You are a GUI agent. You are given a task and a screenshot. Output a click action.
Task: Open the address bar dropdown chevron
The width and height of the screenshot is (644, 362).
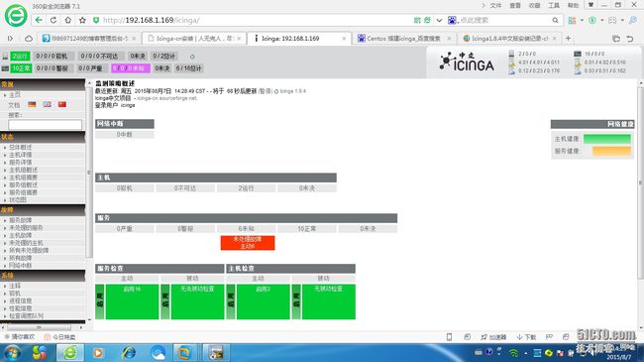pos(439,20)
